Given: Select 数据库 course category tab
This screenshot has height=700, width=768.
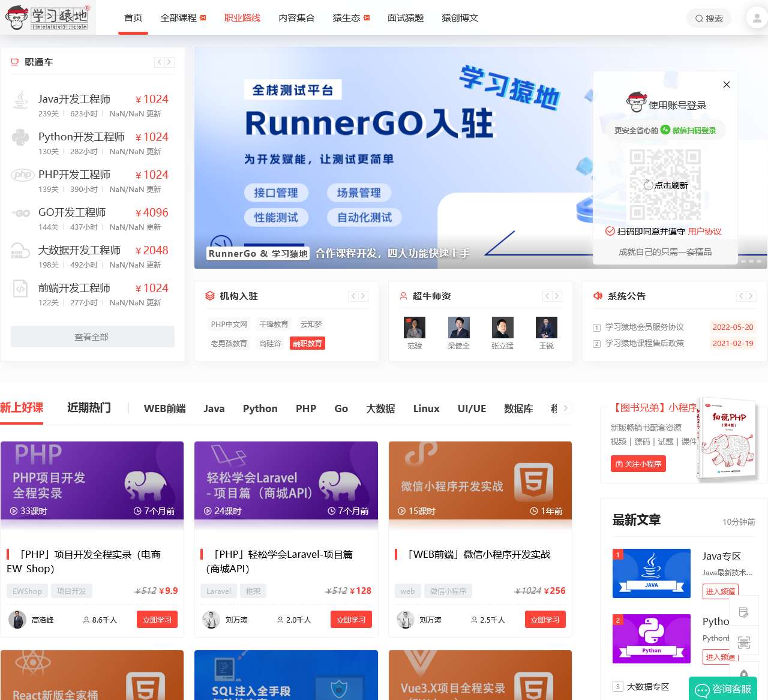Looking at the screenshot, I should [518, 408].
